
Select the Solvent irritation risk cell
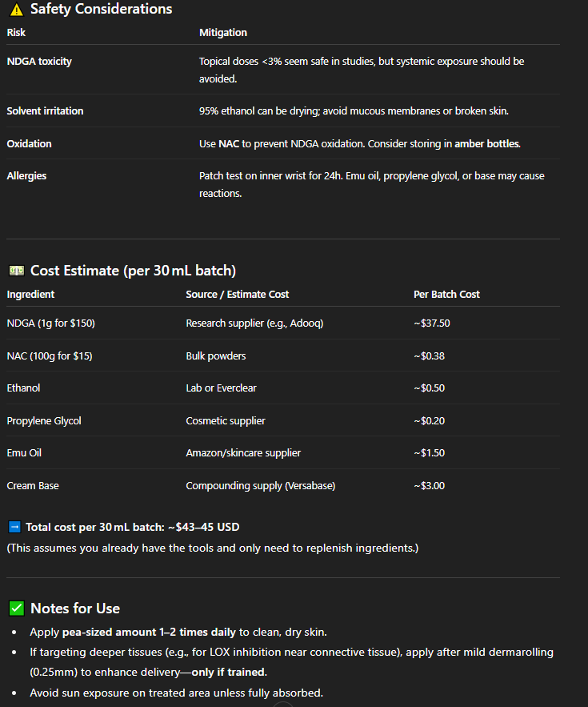45,111
